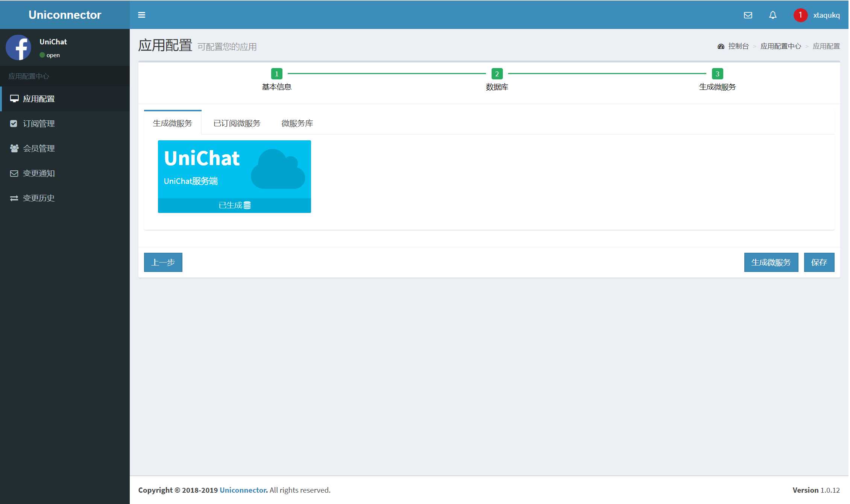Click the 生成微服务 button at bottom right
The height and width of the screenshot is (504, 850).
771,262
